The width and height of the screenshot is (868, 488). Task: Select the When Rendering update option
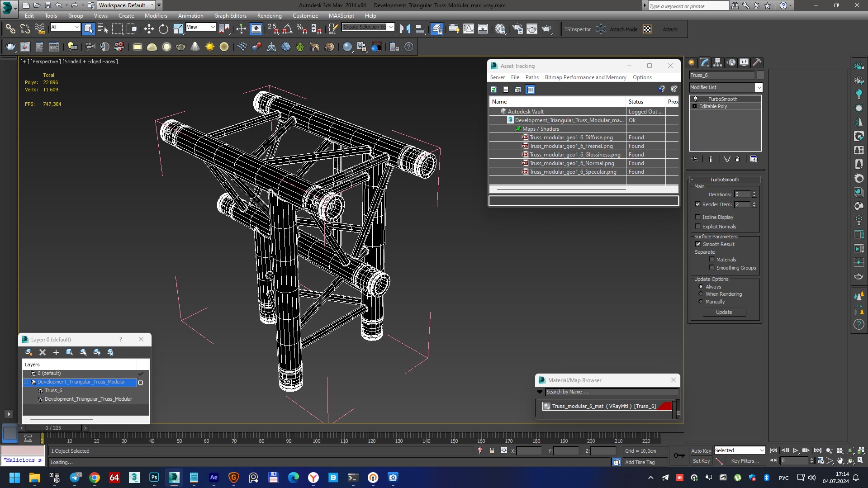701,294
